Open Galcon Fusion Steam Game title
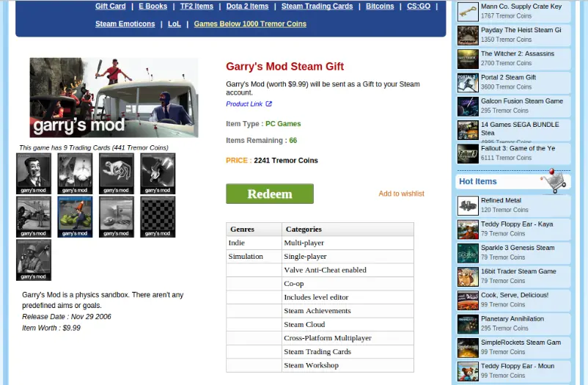The image size is (588, 385). [522, 101]
